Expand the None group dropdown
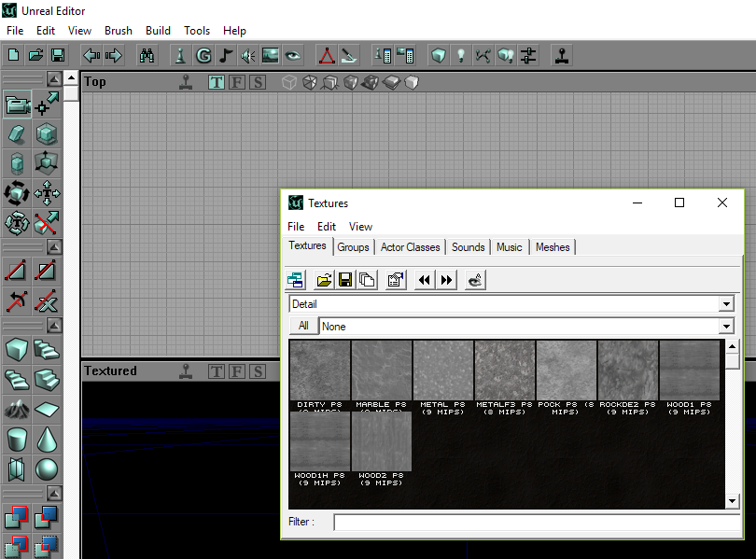Image resolution: width=756 pixels, height=559 pixels. [x=726, y=327]
